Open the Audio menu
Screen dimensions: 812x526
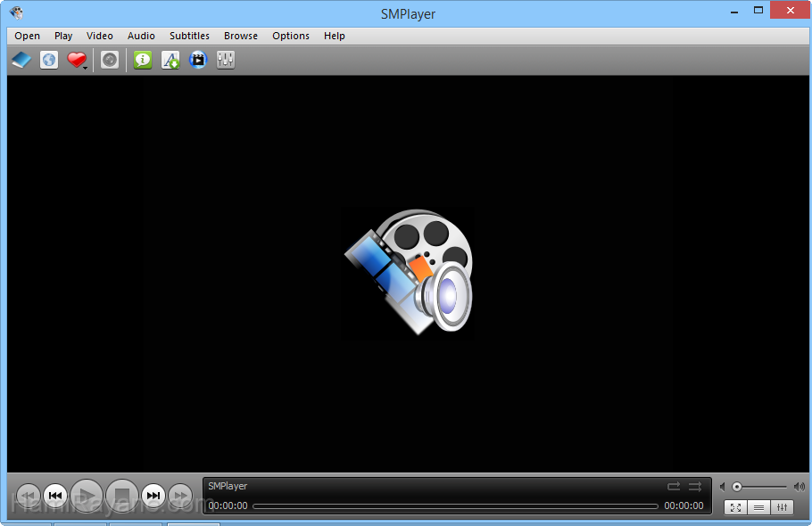(141, 36)
